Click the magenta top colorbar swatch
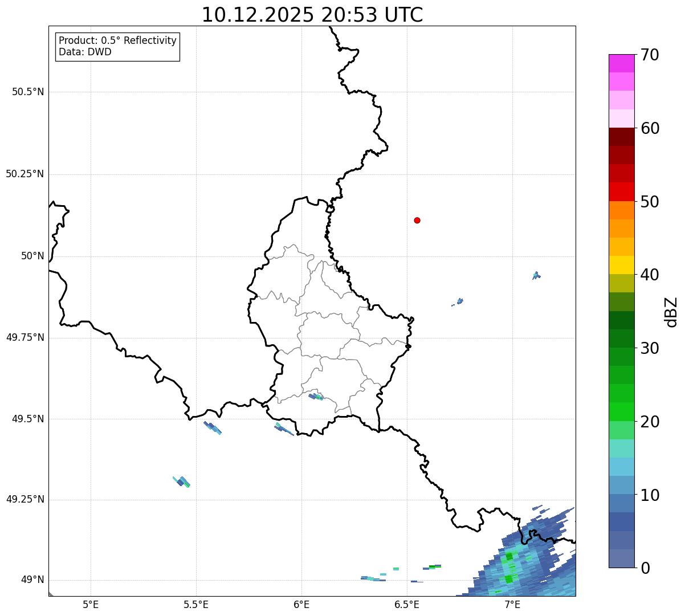The height and width of the screenshot is (616, 685). click(621, 63)
